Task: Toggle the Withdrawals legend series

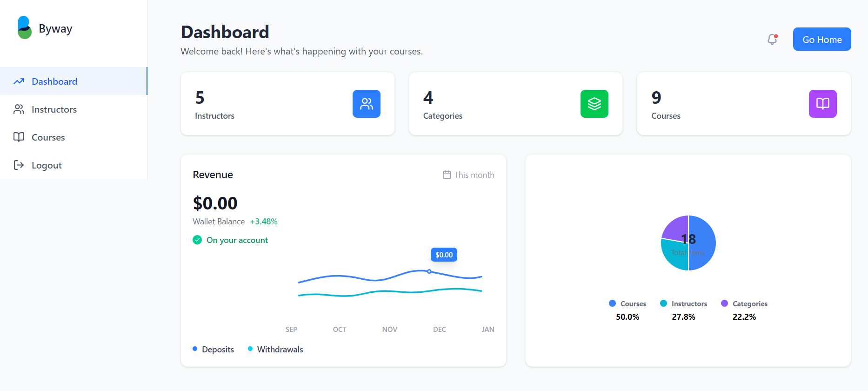Action: pos(275,350)
